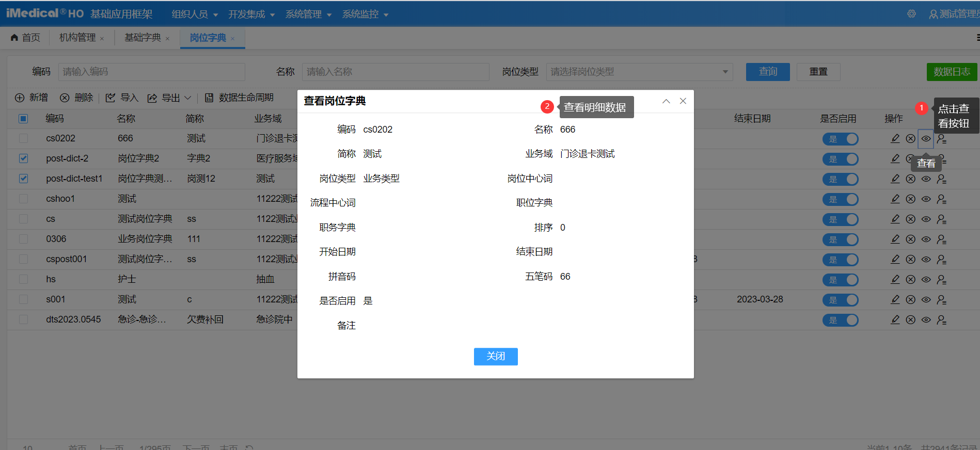Focus the 编码 code input field
The image size is (980, 450).
152,72
